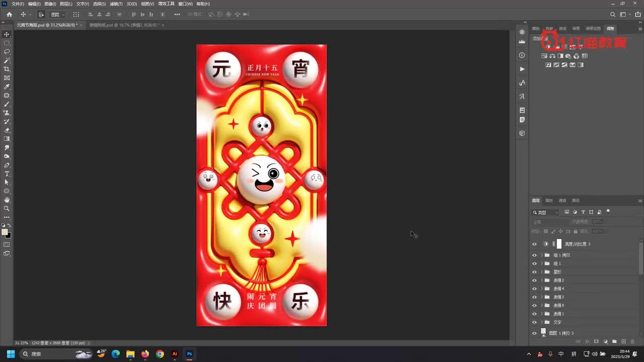Open the 图像(I) menu
Viewport: 644px width, 362px height.
point(50,4)
